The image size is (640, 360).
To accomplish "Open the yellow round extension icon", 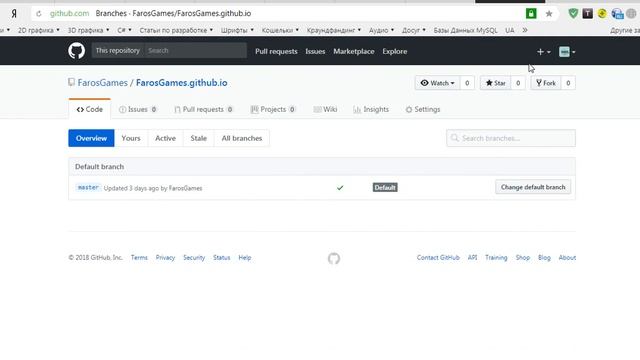I will click(602, 13).
